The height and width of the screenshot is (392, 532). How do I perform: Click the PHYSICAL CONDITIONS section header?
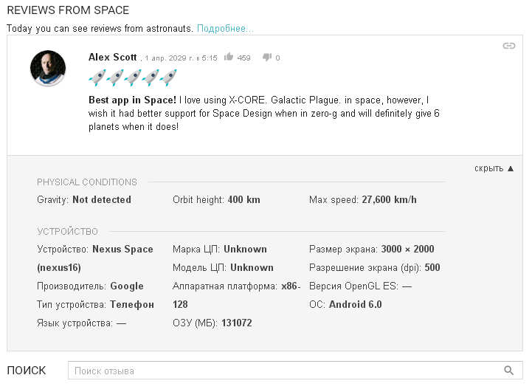87,182
